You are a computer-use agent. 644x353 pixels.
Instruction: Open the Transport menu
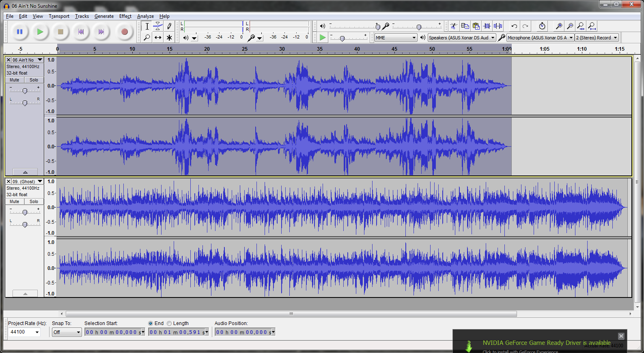coord(59,16)
